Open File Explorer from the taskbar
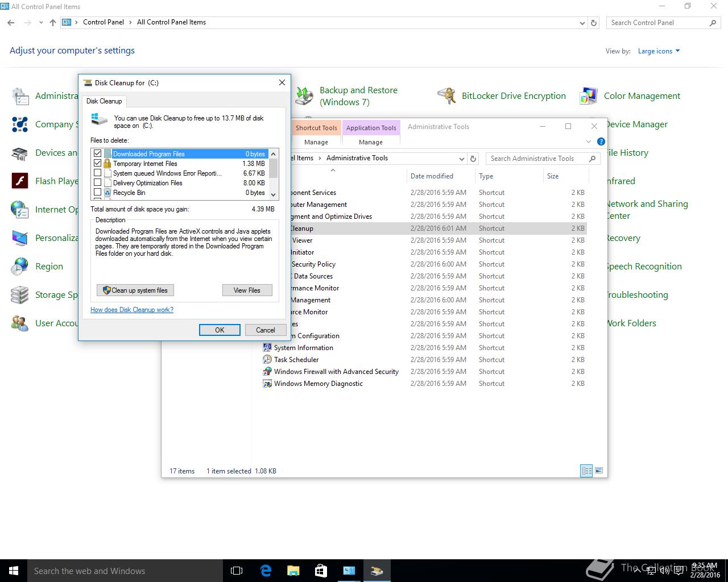This screenshot has height=582, width=728. tap(293, 571)
